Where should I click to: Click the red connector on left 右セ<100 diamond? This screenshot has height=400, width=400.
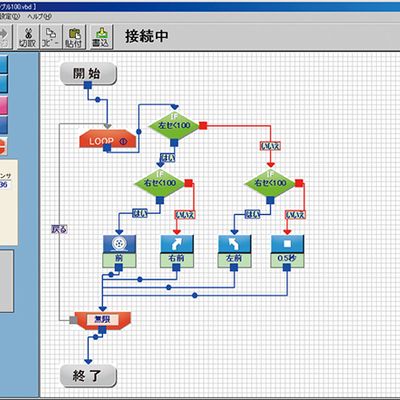[x=189, y=183]
